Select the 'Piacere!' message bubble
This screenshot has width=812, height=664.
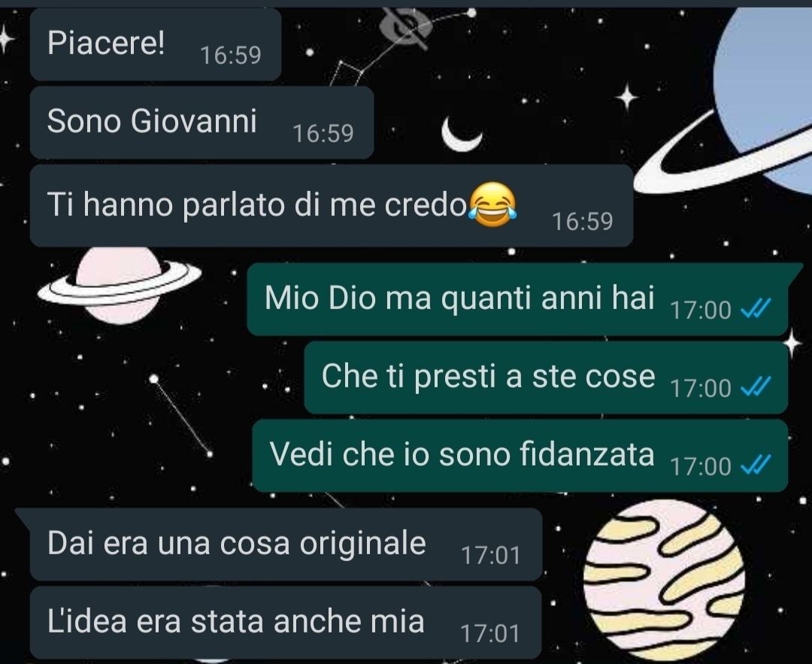(156, 44)
